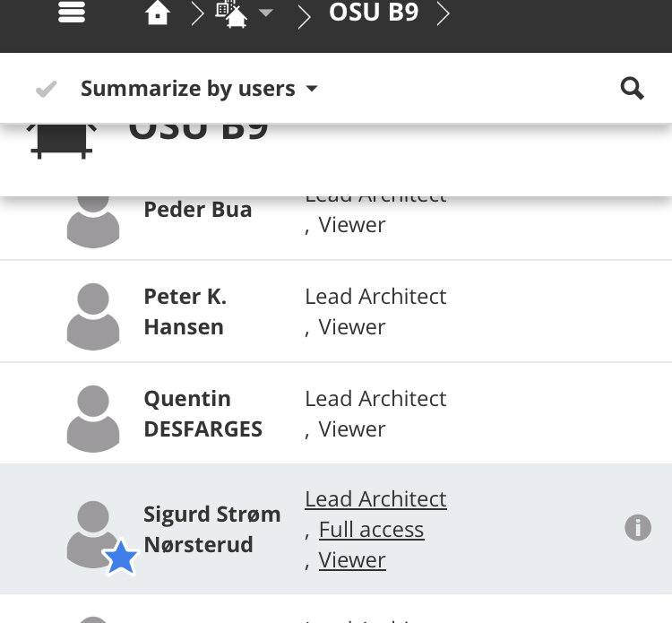
Task: Select the OSU B9 breadcrumb item
Action: [374, 13]
